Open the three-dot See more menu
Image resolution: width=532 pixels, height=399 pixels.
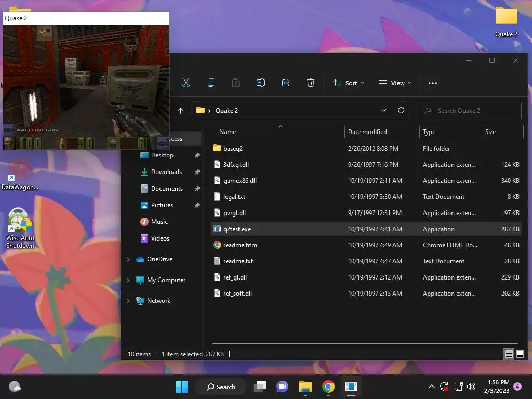point(433,83)
